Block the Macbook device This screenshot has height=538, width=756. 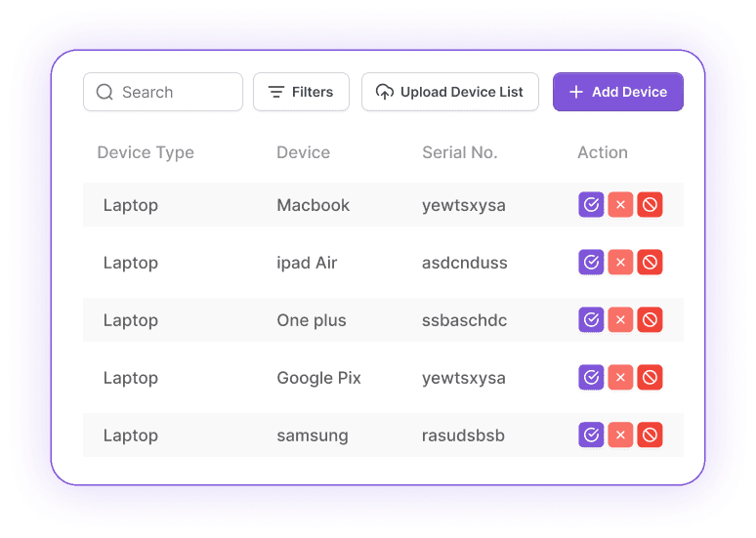click(650, 205)
